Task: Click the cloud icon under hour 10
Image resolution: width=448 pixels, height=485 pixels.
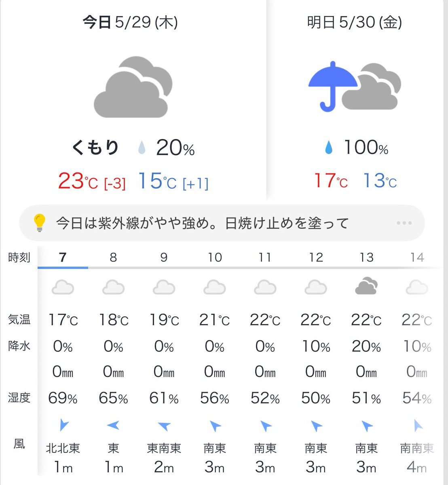Action: tap(214, 287)
